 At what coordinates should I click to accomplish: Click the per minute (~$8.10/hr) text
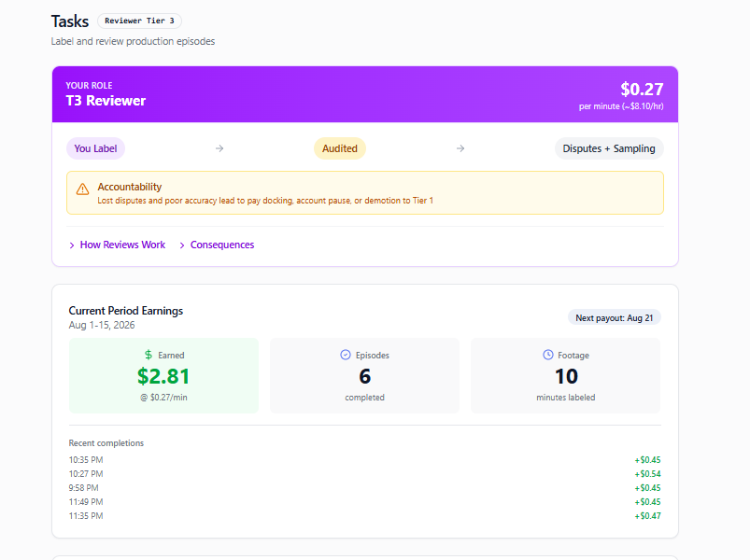(621, 106)
